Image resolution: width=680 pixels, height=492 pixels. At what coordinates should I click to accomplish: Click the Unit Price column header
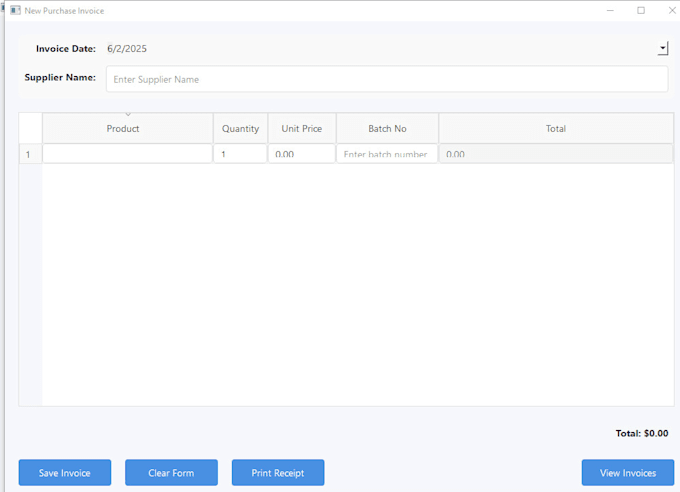302,128
